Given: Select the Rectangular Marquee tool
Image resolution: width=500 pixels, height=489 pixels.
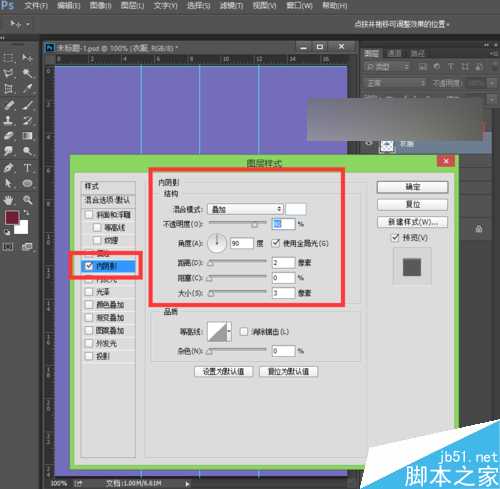Looking at the screenshot, I should (x=8, y=58).
